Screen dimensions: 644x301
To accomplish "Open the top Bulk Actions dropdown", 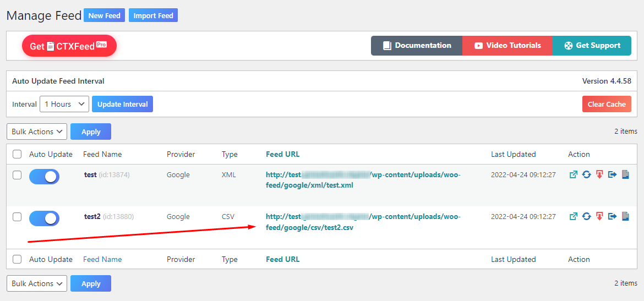I will tap(37, 132).
